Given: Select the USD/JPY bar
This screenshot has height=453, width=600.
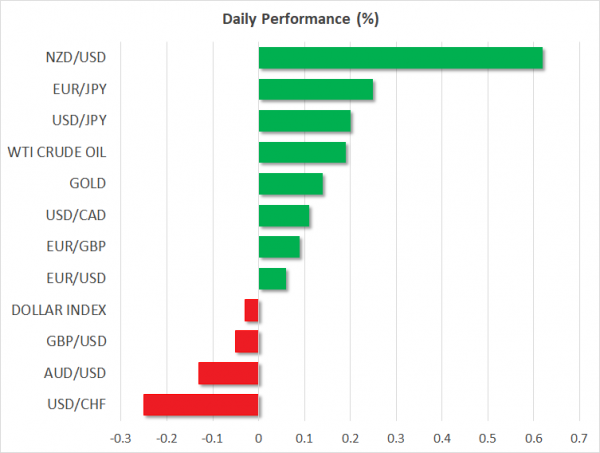Looking at the screenshot, I should point(304,121).
